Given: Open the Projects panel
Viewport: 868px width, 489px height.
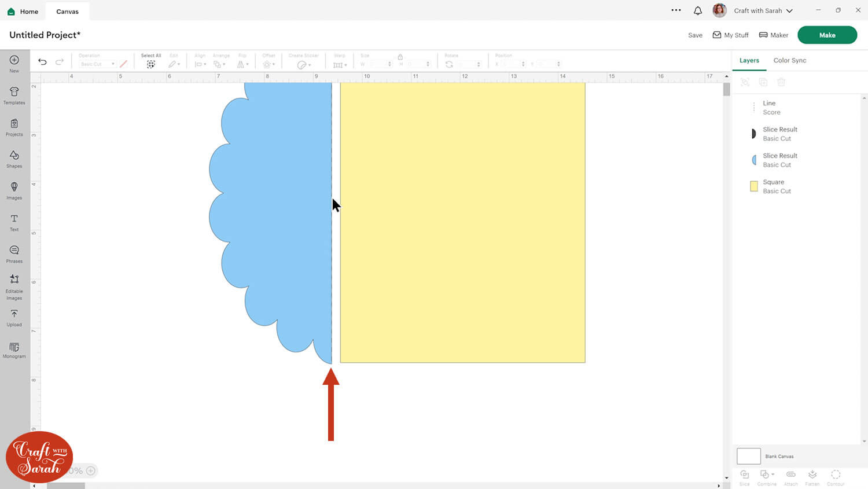Looking at the screenshot, I should (x=14, y=127).
